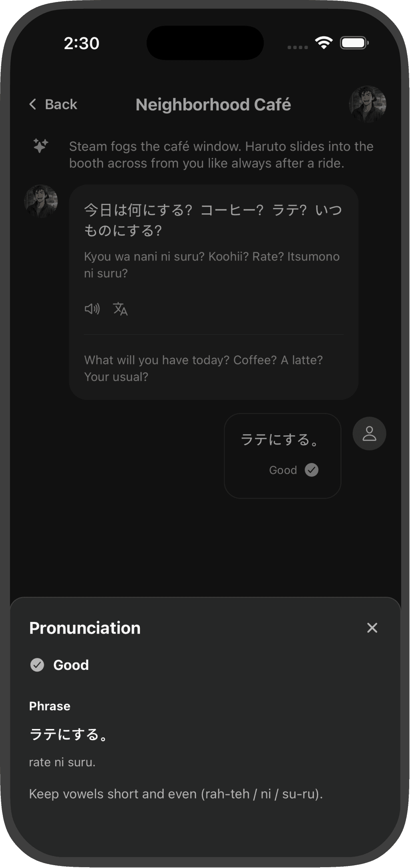Tap the battery indicator icon
410x868 pixels.
[354, 43]
